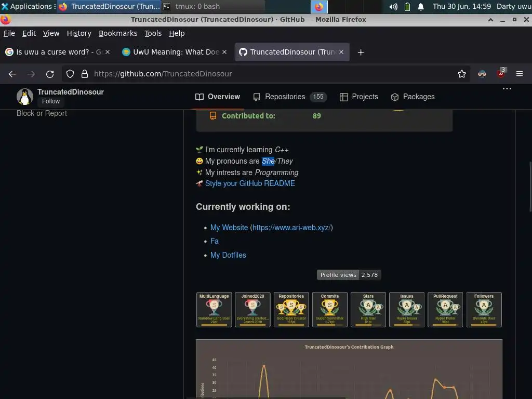532x399 pixels.
Task: Click the contribution graph image
Action: (349, 369)
